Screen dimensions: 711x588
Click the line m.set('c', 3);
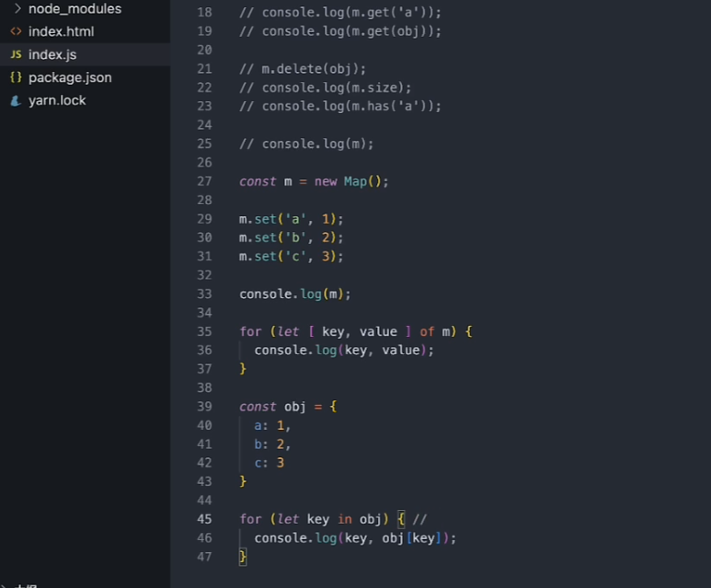click(291, 257)
